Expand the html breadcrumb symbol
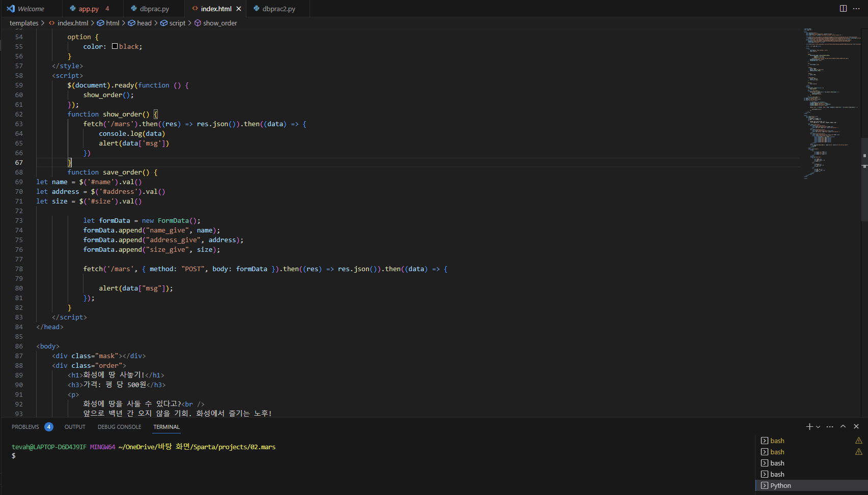This screenshot has height=495, width=868. pyautogui.click(x=108, y=23)
